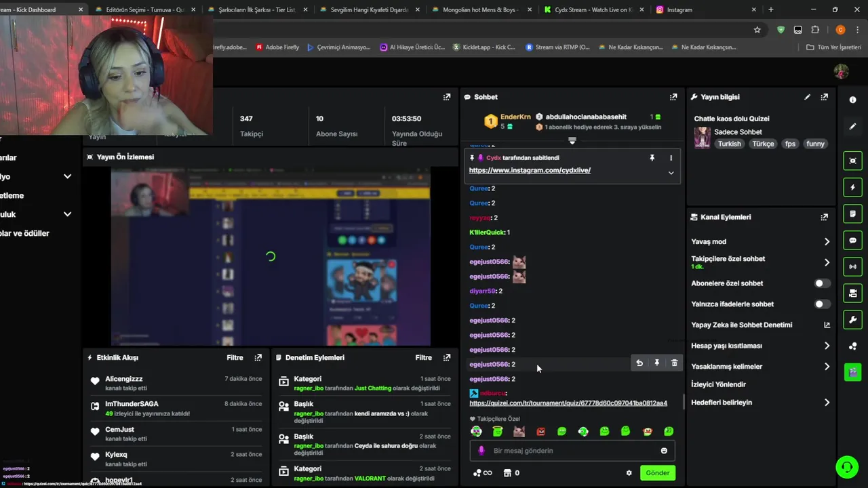Click the channel points infinity counter
The image size is (868, 488).
click(482, 473)
